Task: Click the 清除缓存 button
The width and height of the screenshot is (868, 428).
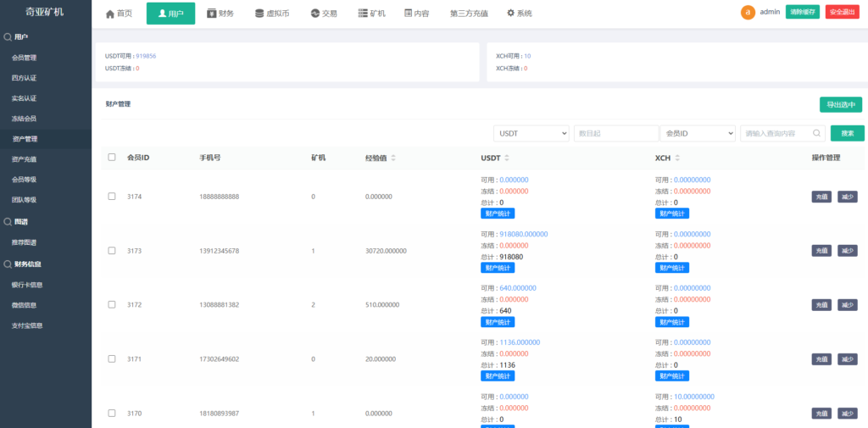Action: click(x=803, y=12)
